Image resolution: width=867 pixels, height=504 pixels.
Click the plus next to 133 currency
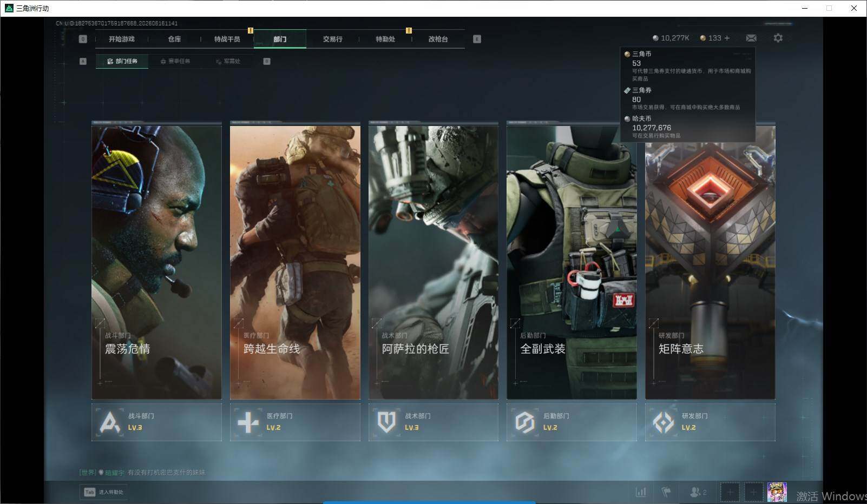click(x=727, y=38)
